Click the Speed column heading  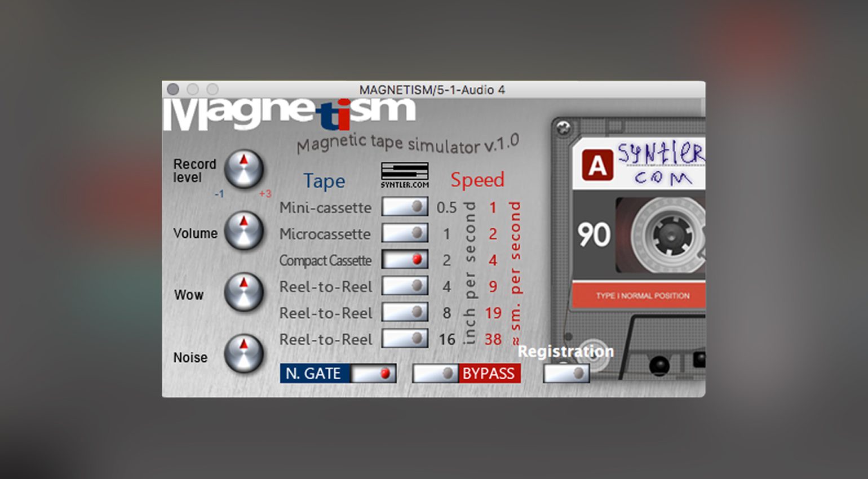tap(477, 180)
